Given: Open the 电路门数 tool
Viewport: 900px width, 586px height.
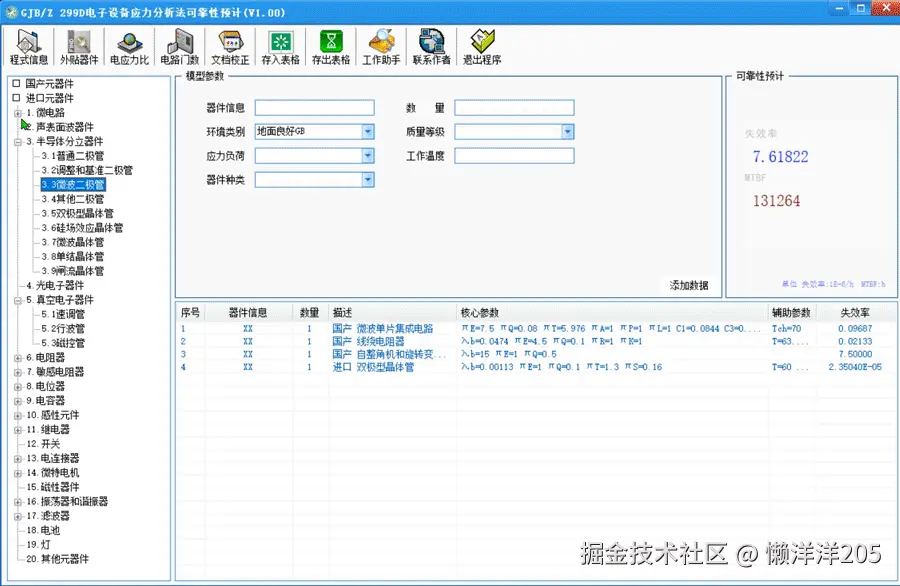Looking at the screenshot, I should (180, 46).
